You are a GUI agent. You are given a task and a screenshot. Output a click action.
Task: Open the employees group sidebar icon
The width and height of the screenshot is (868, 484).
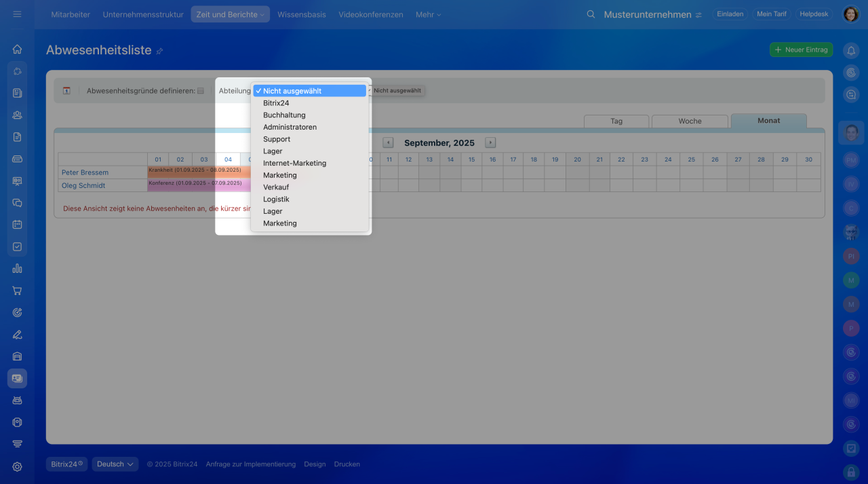click(x=17, y=115)
